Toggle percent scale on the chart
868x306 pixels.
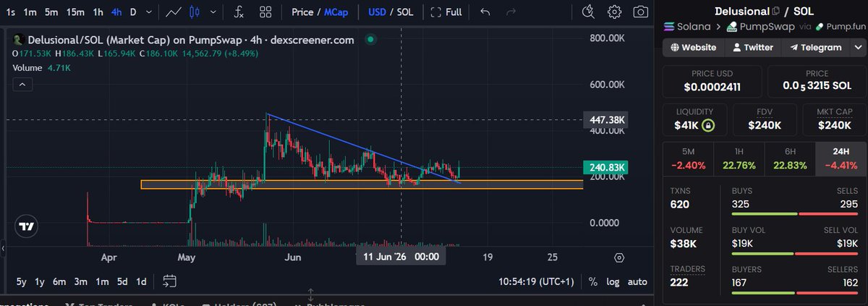[593, 281]
